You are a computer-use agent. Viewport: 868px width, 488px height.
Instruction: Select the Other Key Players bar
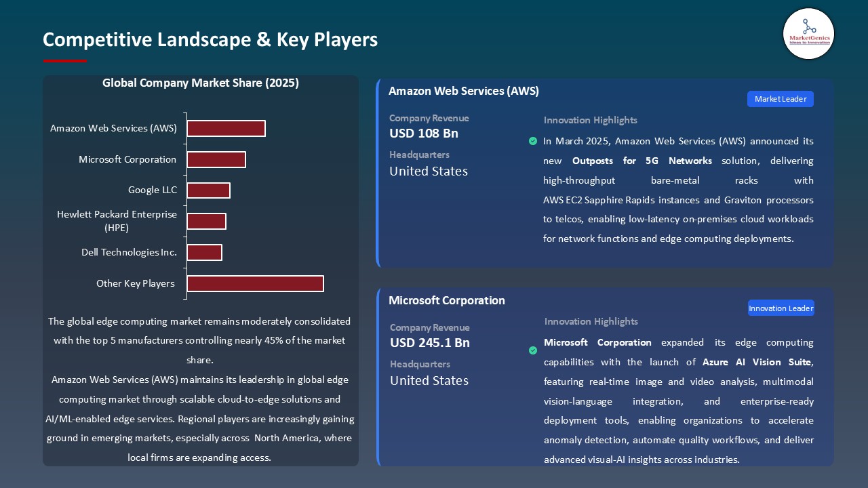pos(255,283)
